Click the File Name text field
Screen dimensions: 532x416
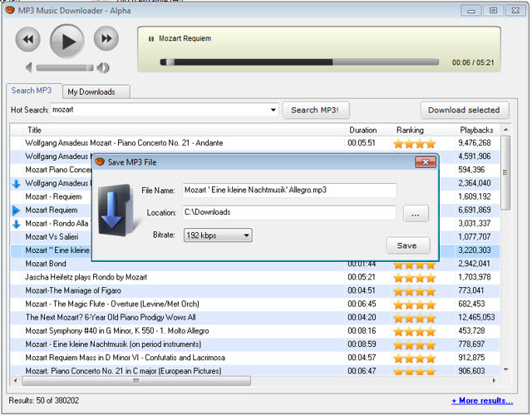(289, 191)
